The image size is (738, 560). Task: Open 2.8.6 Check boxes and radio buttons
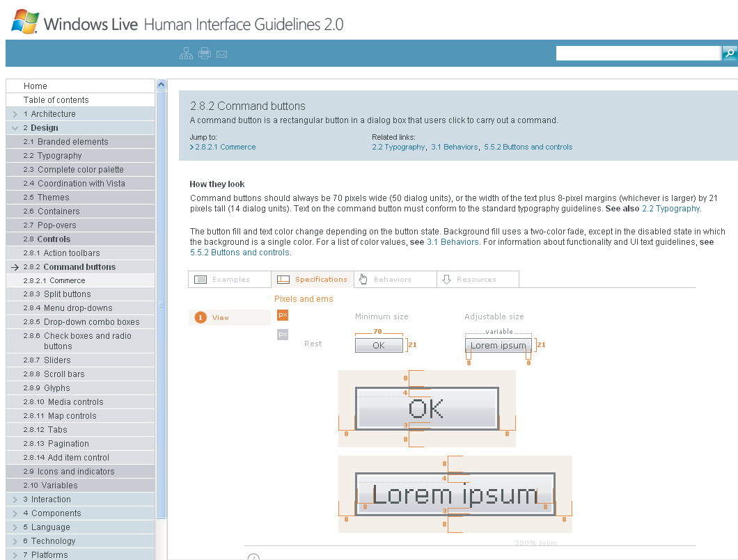click(81, 342)
